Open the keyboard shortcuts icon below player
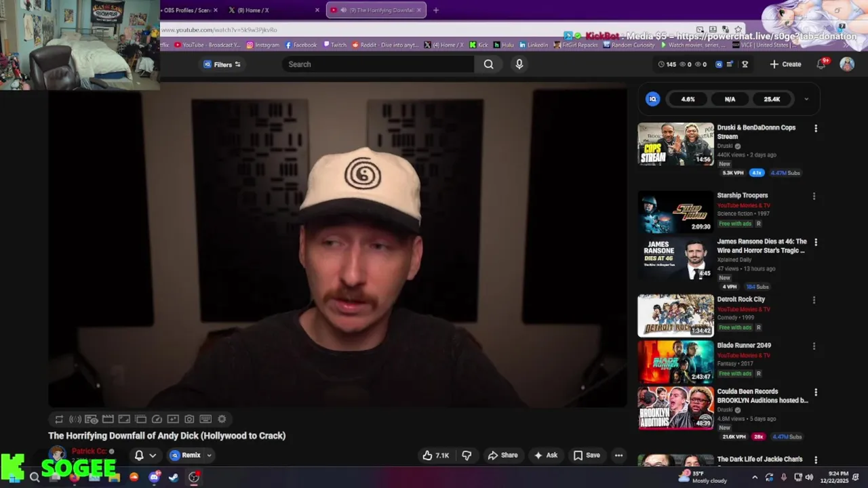 coord(205,420)
